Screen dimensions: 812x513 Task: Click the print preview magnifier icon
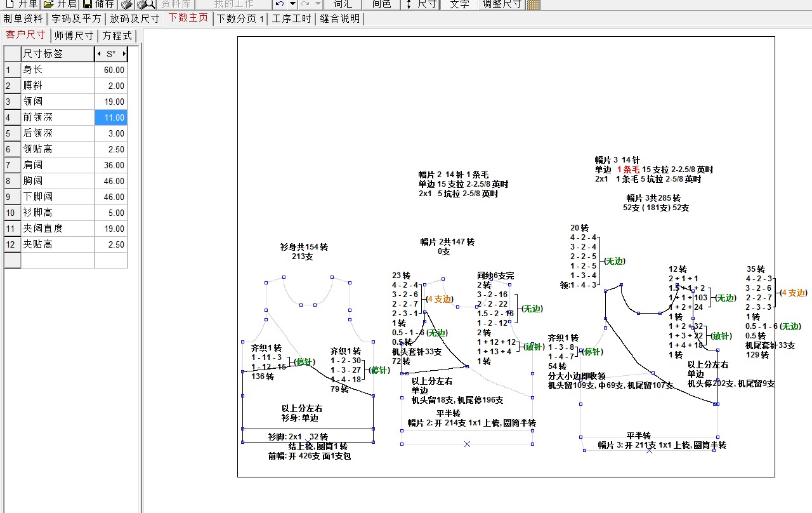click(x=145, y=4)
